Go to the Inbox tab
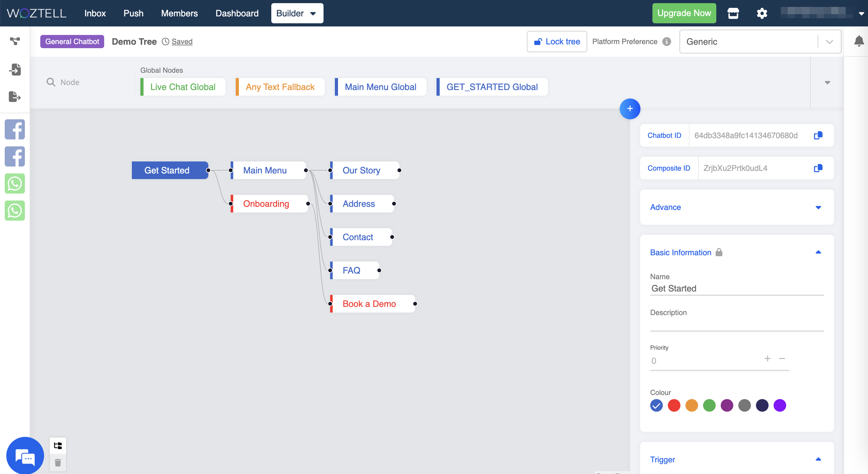This screenshot has width=868, height=474. pyautogui.click(x=95, y=14)
